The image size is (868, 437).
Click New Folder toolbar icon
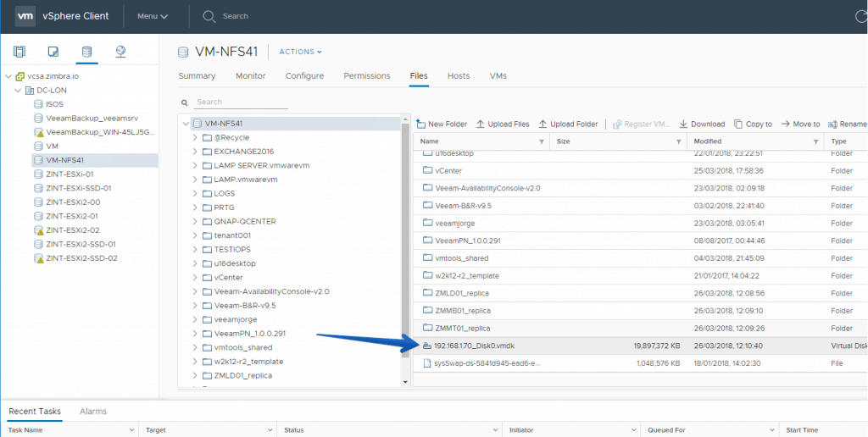pyautogui.click(x=420, y=124)
